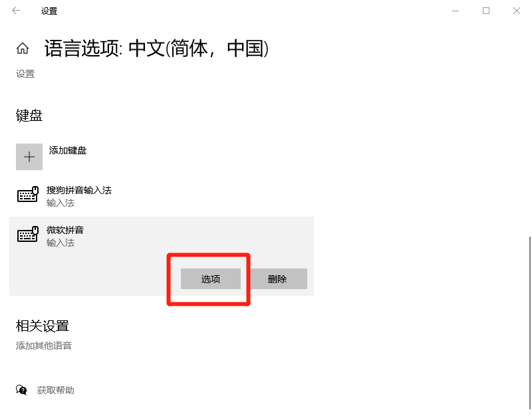The height and width of the screenshot is (420, 532).
Task: Click the get help chat icon
Action: 21,390
